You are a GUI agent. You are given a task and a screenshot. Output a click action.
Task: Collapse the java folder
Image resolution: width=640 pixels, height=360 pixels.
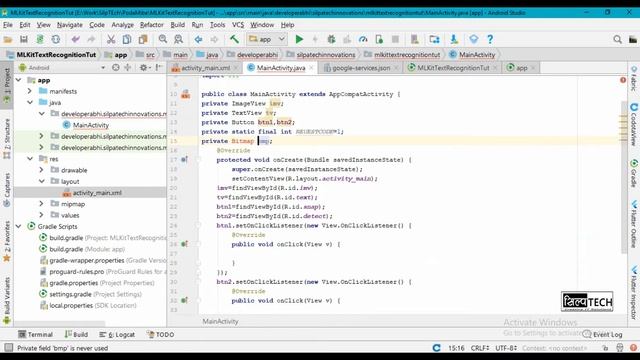(30, 102)
